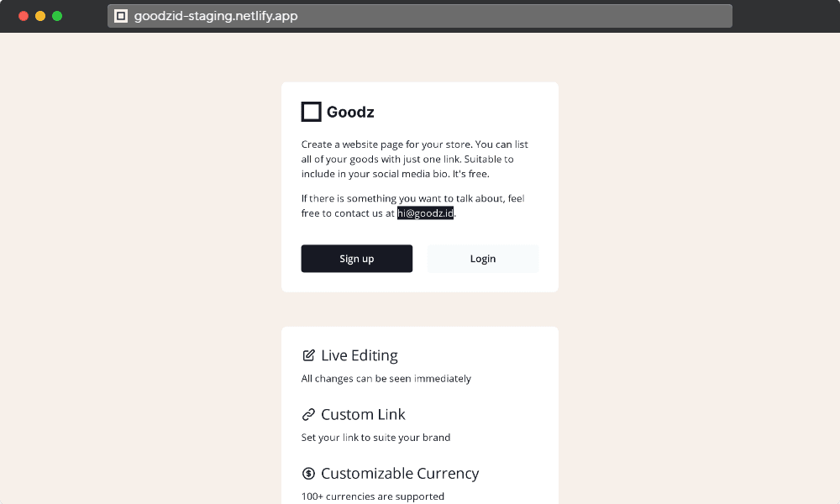
Task: Click the Sign up button
Action: 357,259
